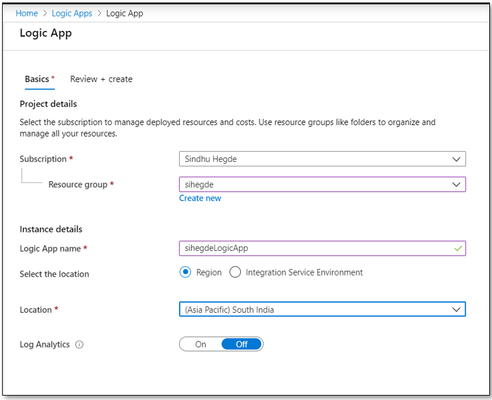Select Integration Service Environment radio option
The image size is (492, 400).
235,272
